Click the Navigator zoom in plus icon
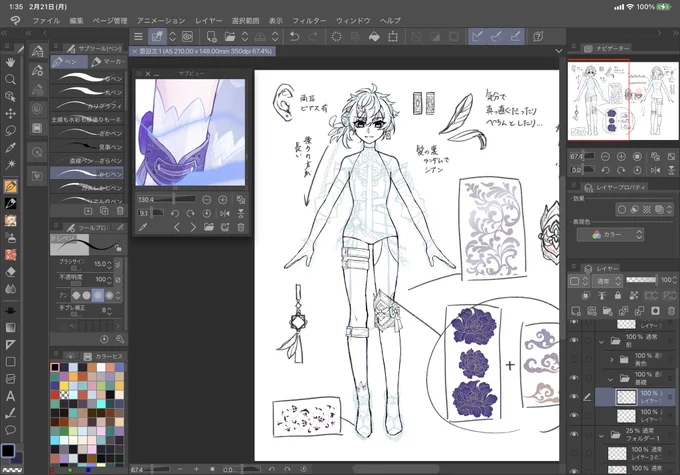The width and height of the screenshot is (680, 475). coord(621,156)
